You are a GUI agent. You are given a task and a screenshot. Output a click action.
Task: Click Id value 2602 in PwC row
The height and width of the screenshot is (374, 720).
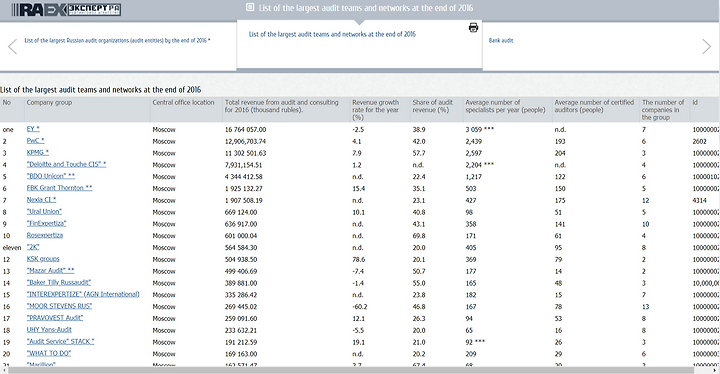click(x=699, y=142)
